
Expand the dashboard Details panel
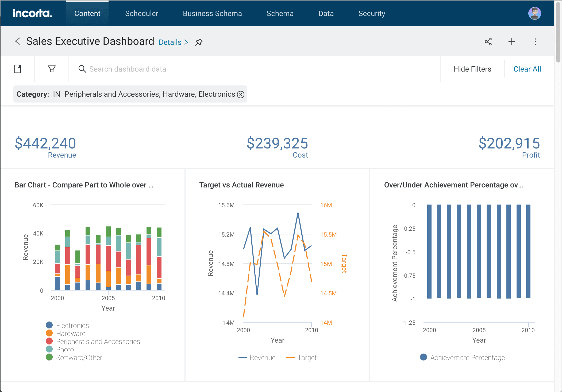173,42
